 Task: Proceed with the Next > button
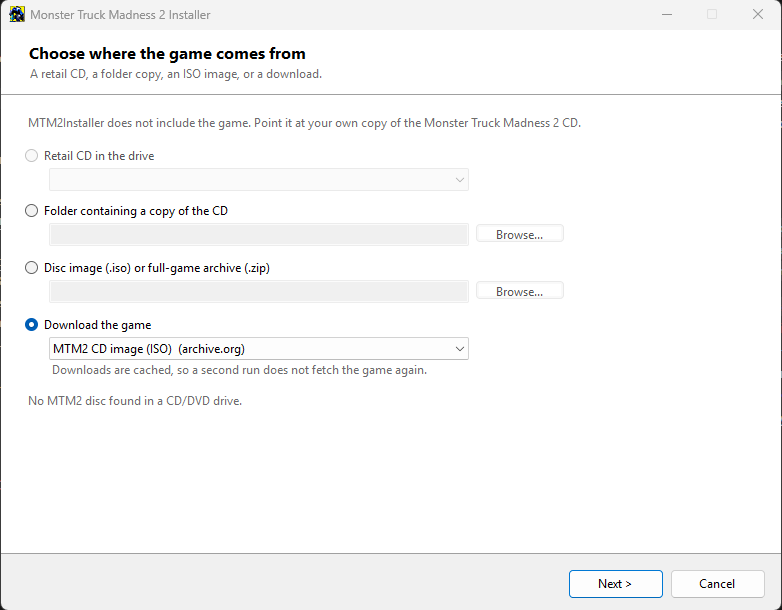[x=615, y=584]
